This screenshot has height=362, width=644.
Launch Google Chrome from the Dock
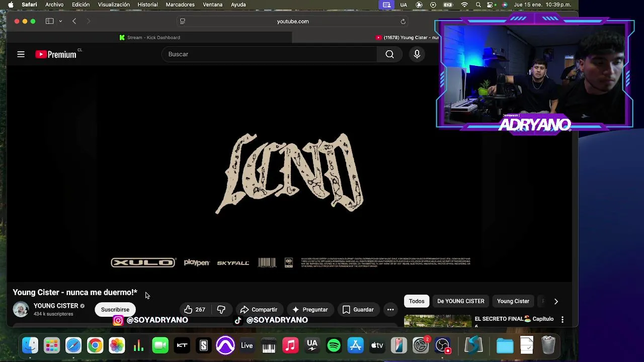[x=95, y=345]
